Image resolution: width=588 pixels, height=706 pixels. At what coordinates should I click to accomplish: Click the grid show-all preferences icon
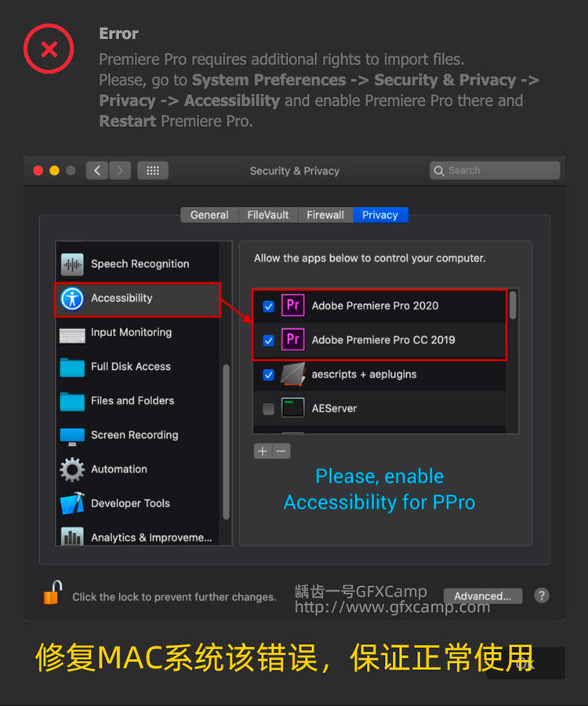coord(153,171)
